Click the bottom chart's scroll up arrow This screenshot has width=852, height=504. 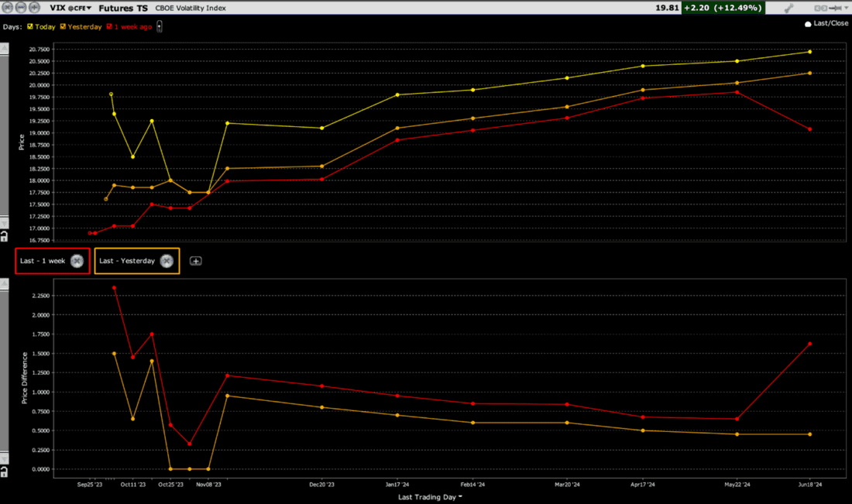[5, 285]
